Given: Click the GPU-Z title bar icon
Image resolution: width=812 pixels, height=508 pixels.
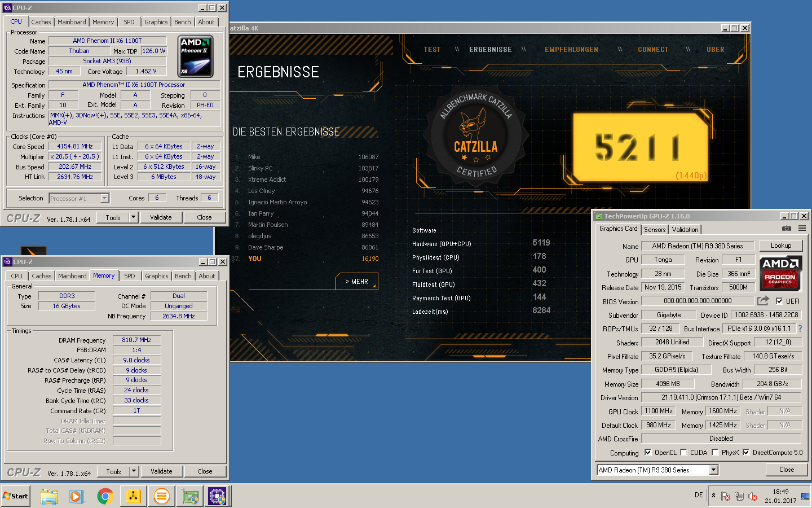Looking at the screenshot, I should (599, 216).
